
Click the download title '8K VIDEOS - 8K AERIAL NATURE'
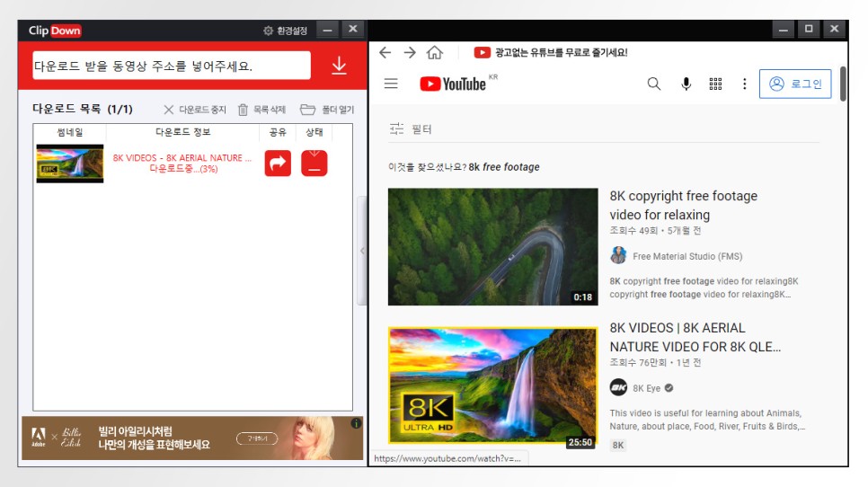[182, 158]
